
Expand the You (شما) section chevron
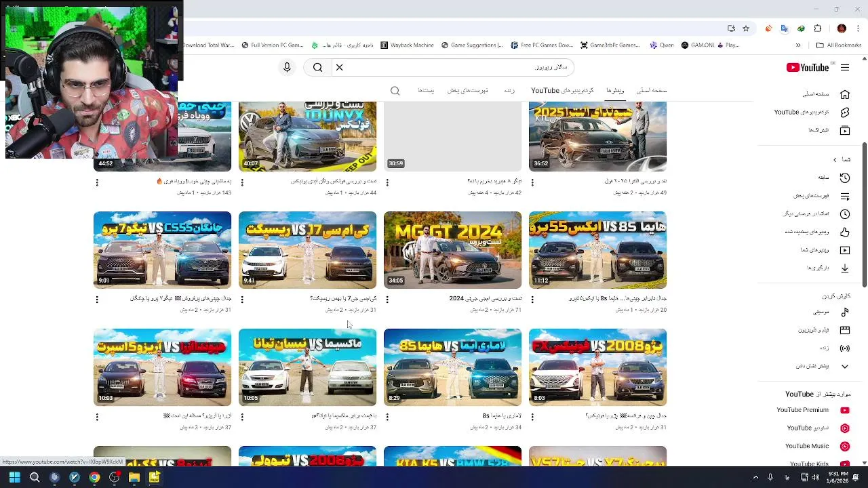coord(835,160)
